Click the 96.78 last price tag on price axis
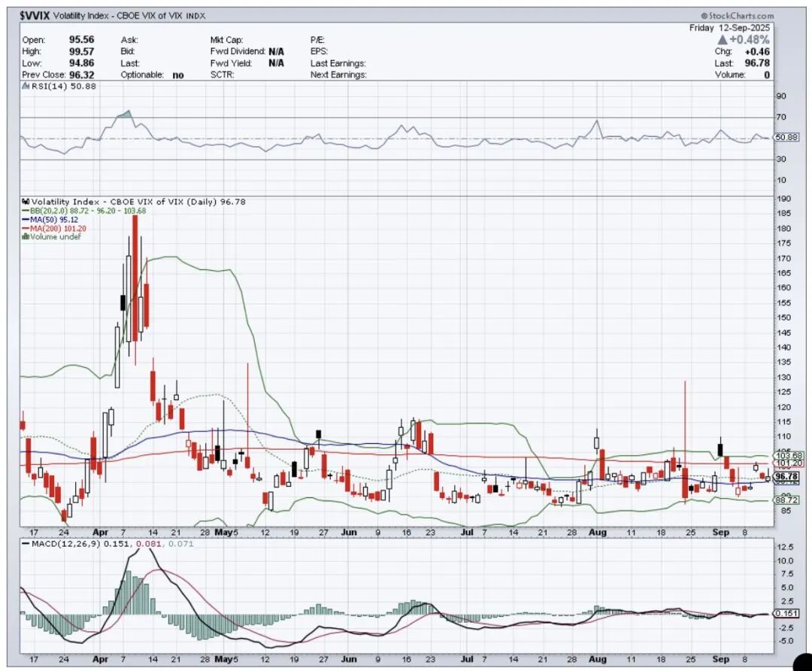Image resolution: width=812 pixels, height=671 pixels. pos(788,476)
